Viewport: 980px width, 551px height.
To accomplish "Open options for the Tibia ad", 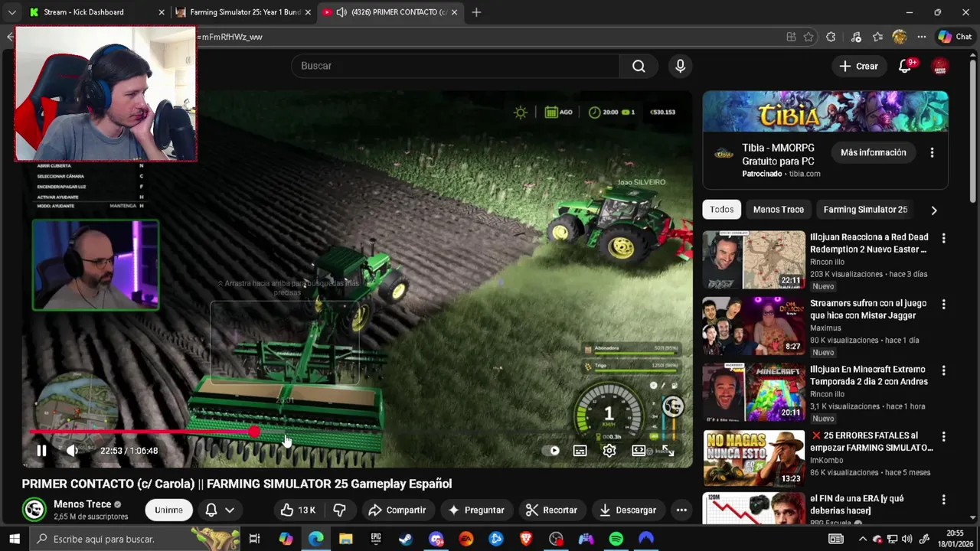I will click(932, 152).
